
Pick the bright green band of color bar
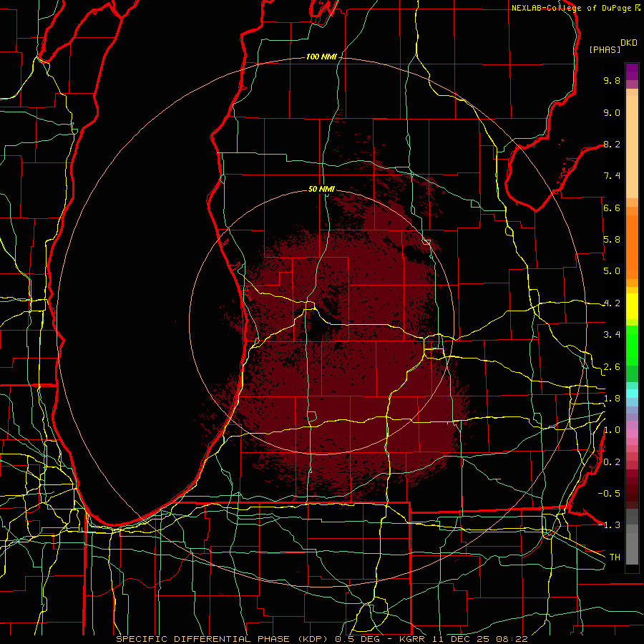pos(632,345)
